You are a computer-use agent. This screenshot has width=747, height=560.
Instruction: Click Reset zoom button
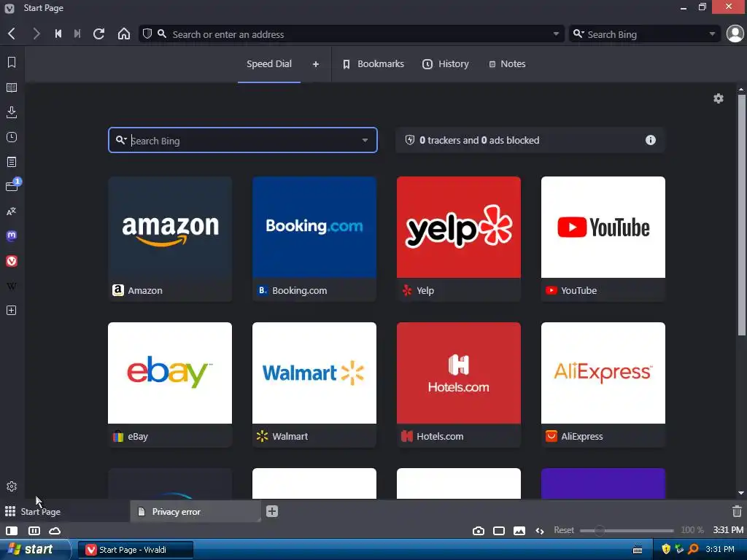pyautogui.click(x=564, y=530)
